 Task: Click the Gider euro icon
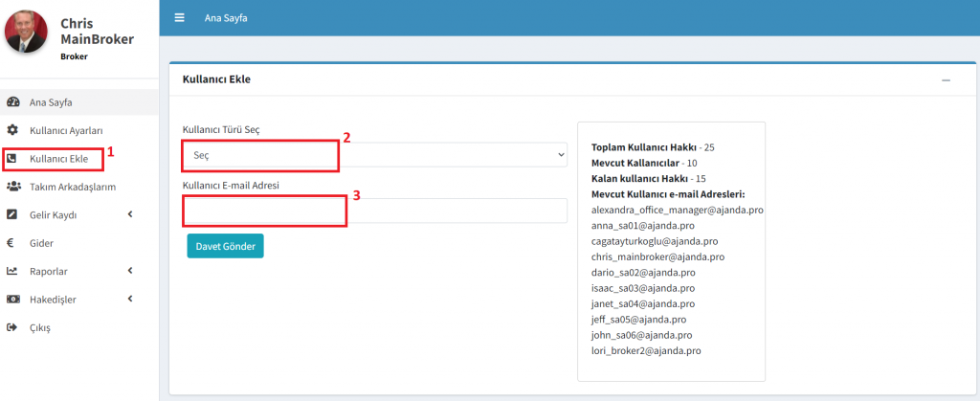click(12, 243)
